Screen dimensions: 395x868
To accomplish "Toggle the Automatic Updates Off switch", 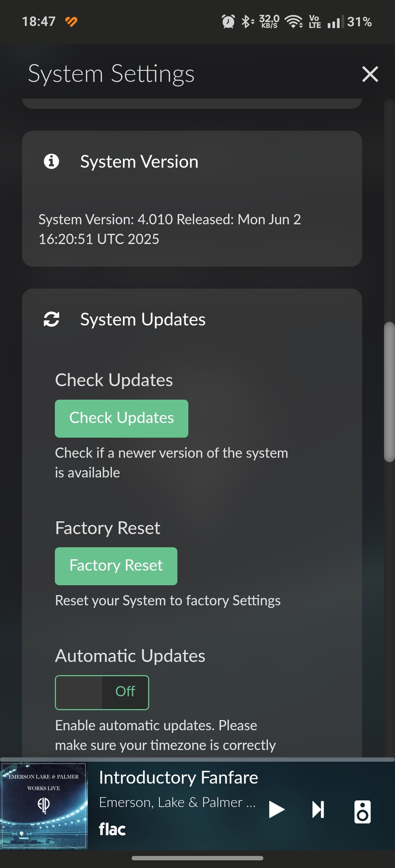I will coord(102,692).
